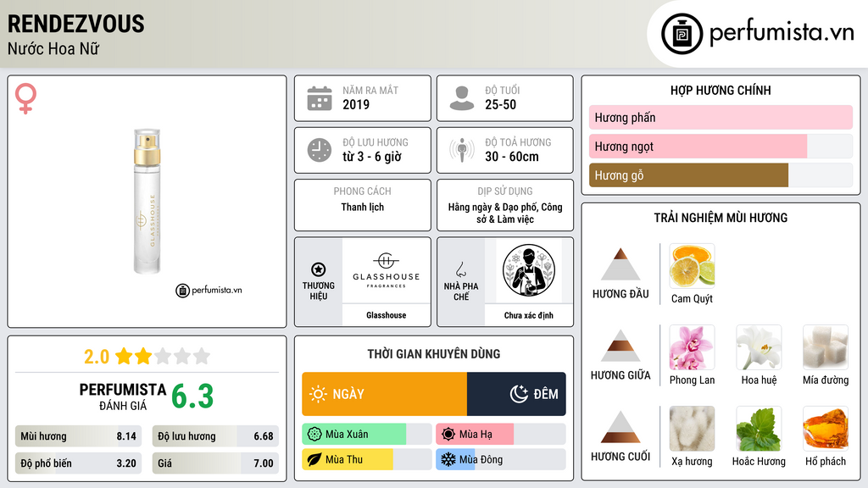
Task: Click the snowflake icon for Mùa Đông
Action: (x=448, y=459)
